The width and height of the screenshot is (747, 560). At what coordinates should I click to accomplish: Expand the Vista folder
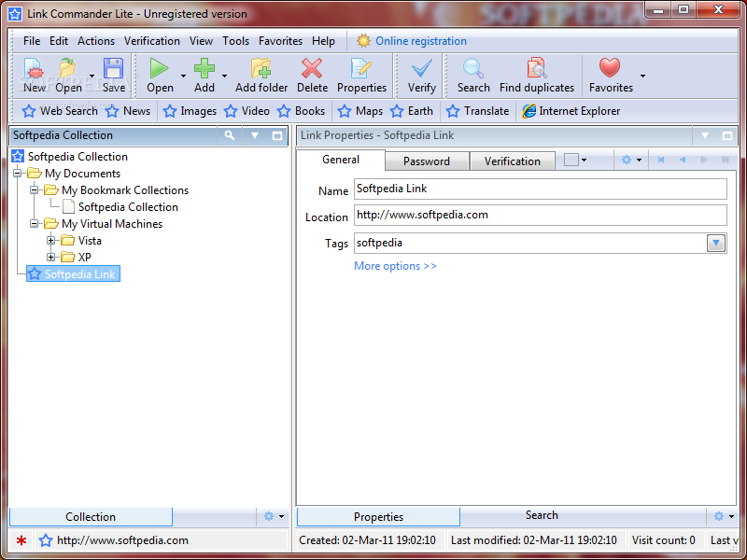(x=51, y=241)
